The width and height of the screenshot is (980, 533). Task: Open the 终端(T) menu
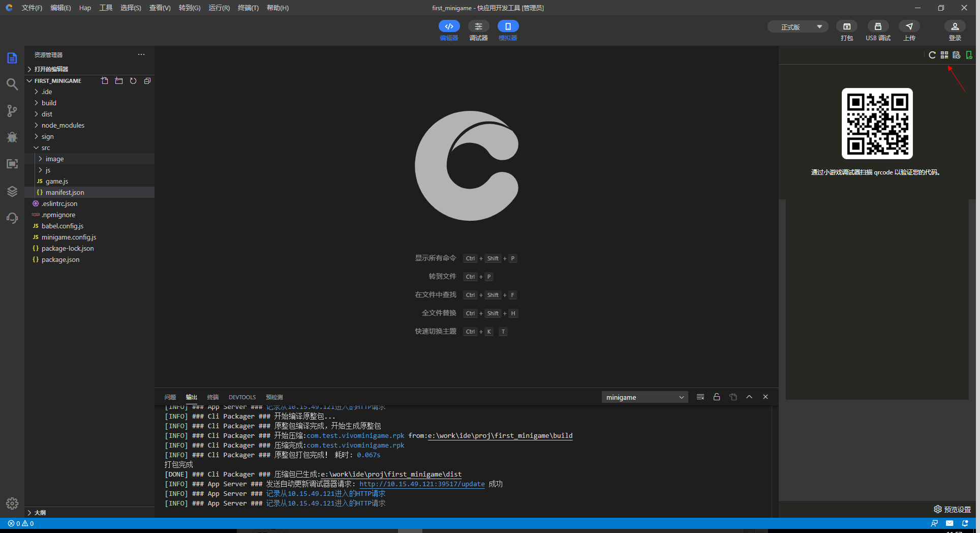[248, 8]
